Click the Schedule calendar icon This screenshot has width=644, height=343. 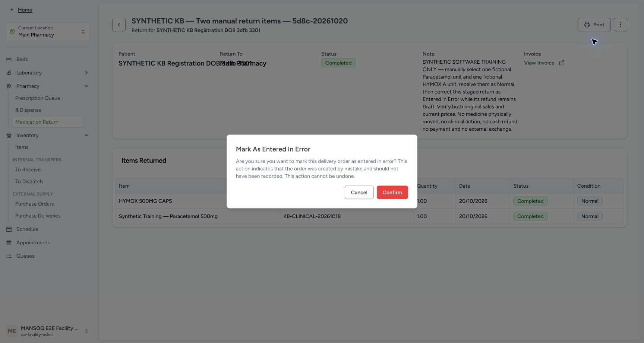(9, 229)
